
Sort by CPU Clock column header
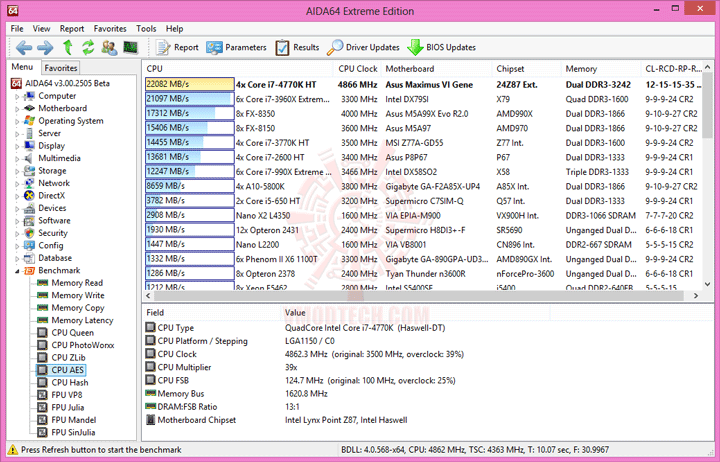click(358, 68)
